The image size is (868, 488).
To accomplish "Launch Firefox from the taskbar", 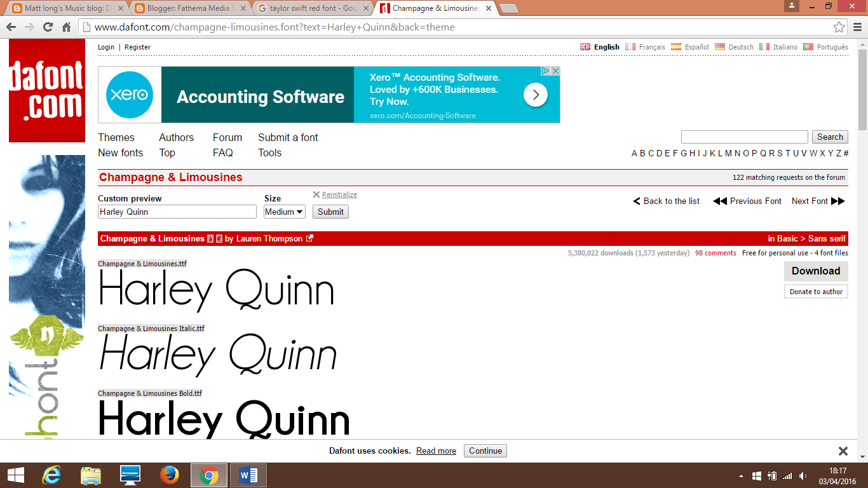I will [x=170, y=475].
